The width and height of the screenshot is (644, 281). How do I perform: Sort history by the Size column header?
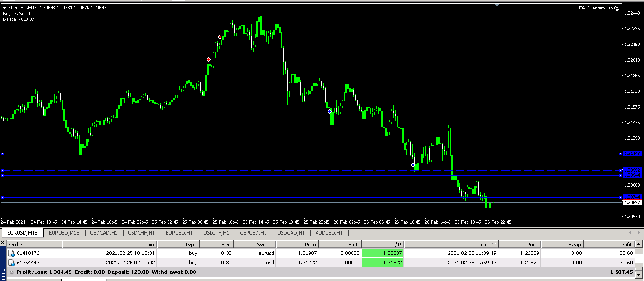[x=216, y=244]
